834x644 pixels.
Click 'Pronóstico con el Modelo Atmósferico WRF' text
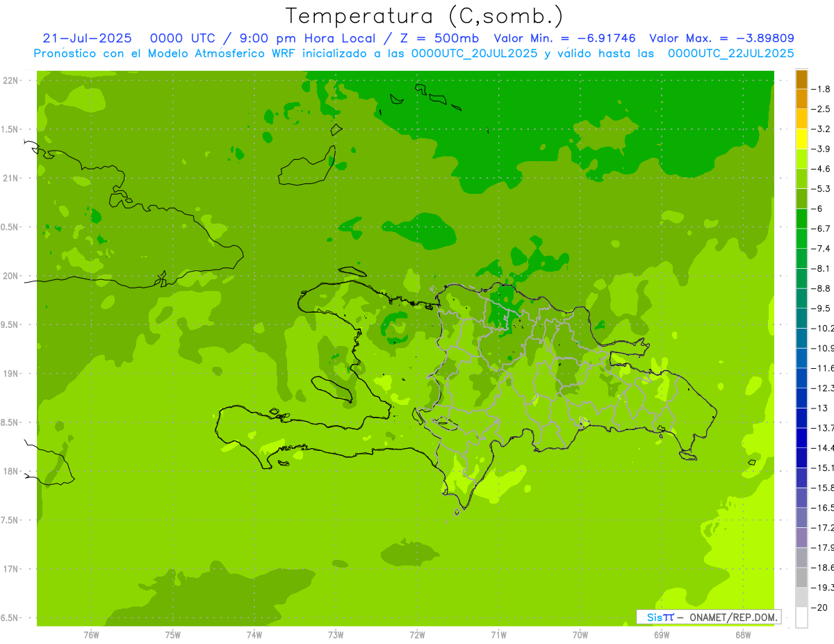(165, 53)
